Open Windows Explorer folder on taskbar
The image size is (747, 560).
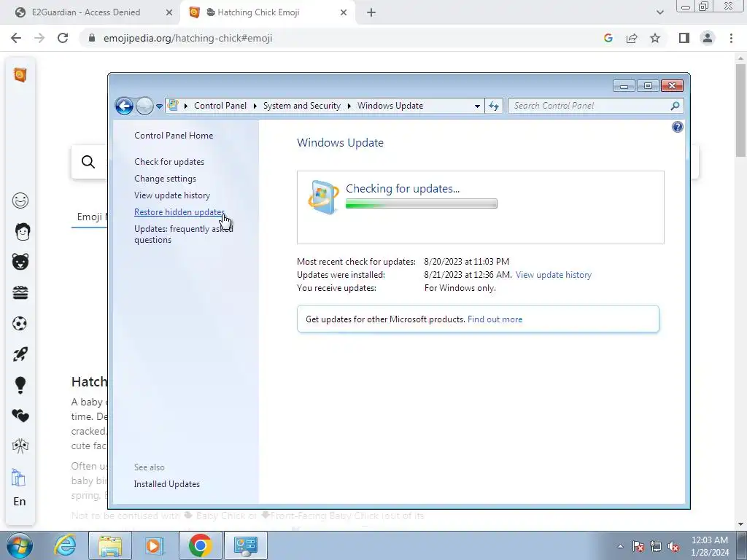109,545
